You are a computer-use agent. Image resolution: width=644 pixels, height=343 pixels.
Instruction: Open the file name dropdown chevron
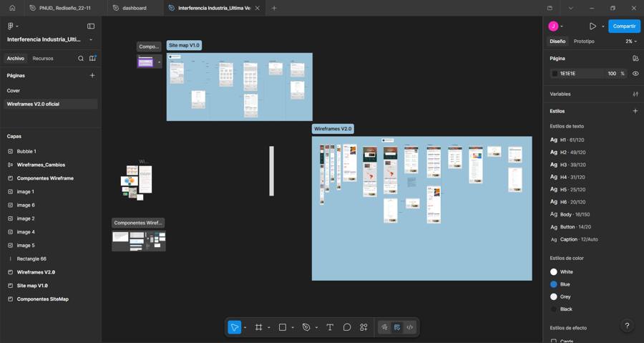(91, 39)
